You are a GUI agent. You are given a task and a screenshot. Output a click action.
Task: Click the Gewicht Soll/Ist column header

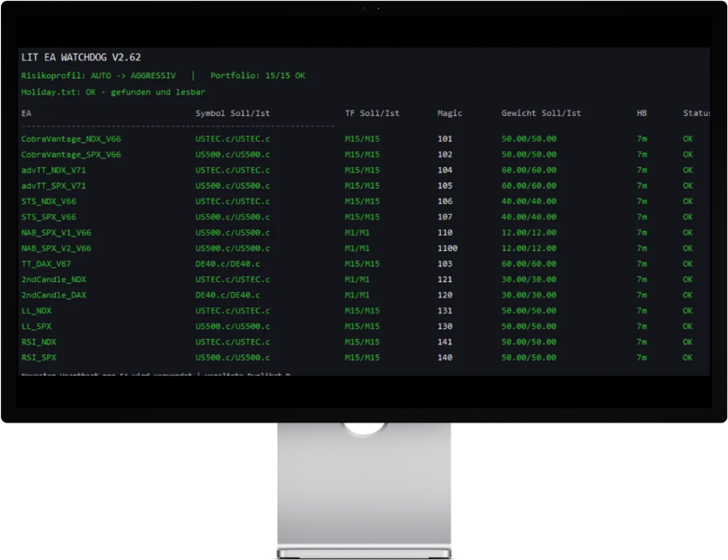(541, 113)
